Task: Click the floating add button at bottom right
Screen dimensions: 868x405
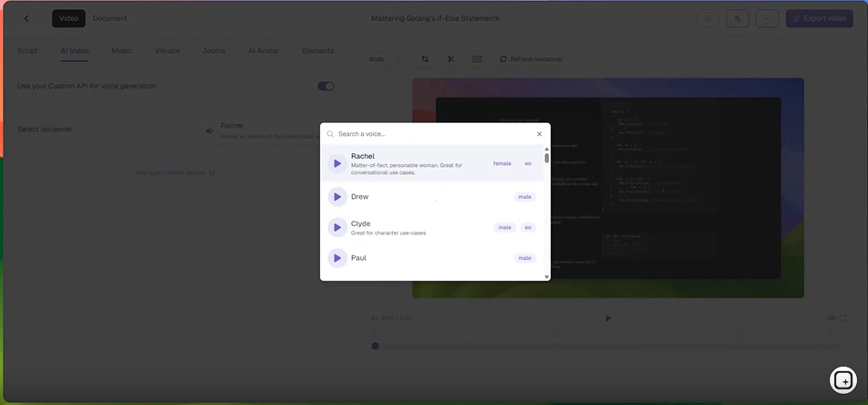Action: tap(842, 380)
